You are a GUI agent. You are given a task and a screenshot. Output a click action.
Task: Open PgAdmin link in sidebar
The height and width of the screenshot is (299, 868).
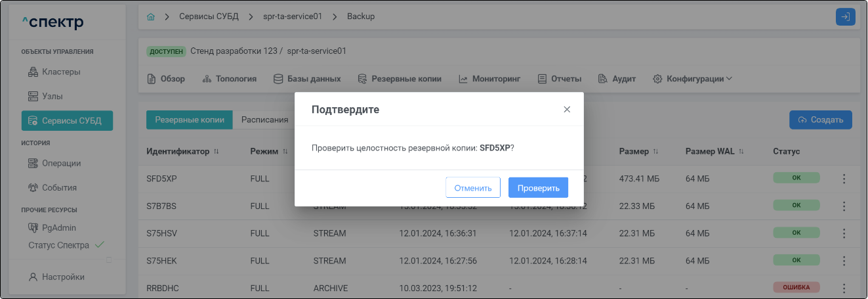click(59, 227)
